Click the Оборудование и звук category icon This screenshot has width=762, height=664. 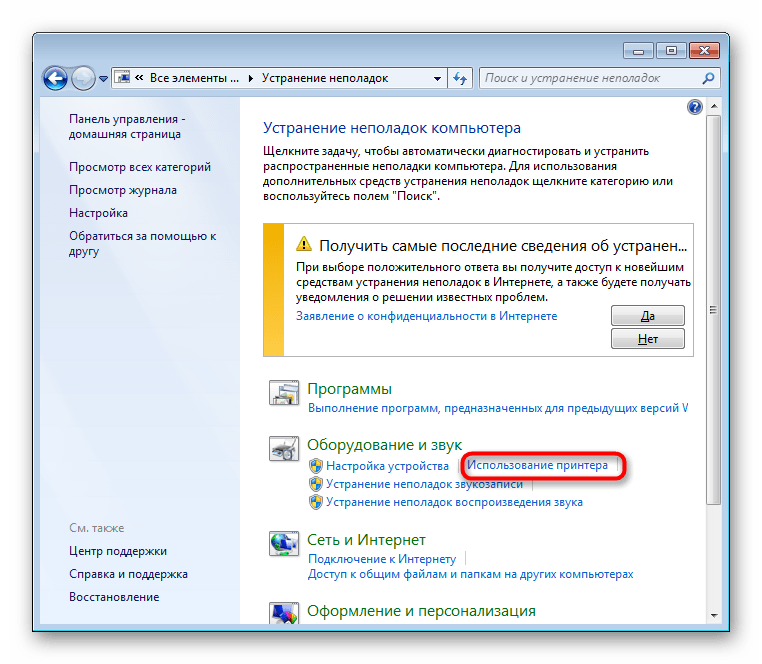coord(285,450)
